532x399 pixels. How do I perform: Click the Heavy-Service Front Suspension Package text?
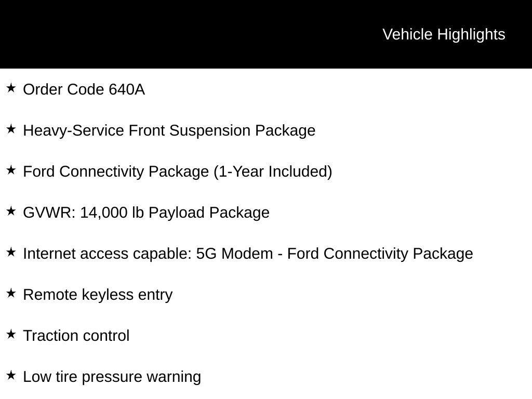click(x=169, y=130)
